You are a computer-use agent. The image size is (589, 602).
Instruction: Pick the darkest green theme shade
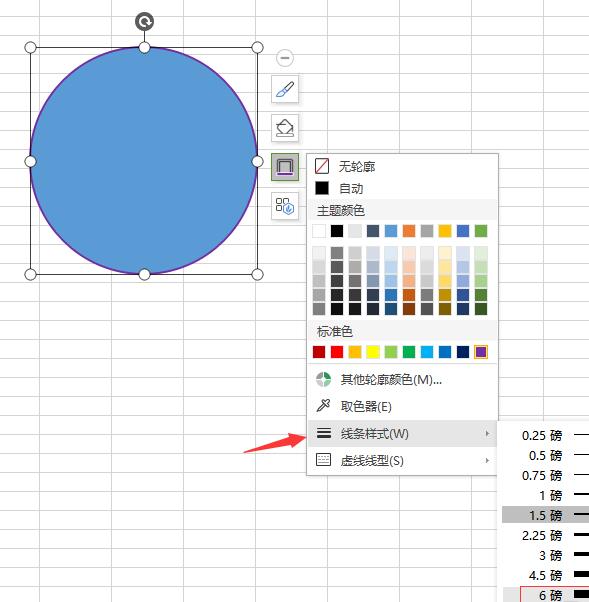coord(481,309)
